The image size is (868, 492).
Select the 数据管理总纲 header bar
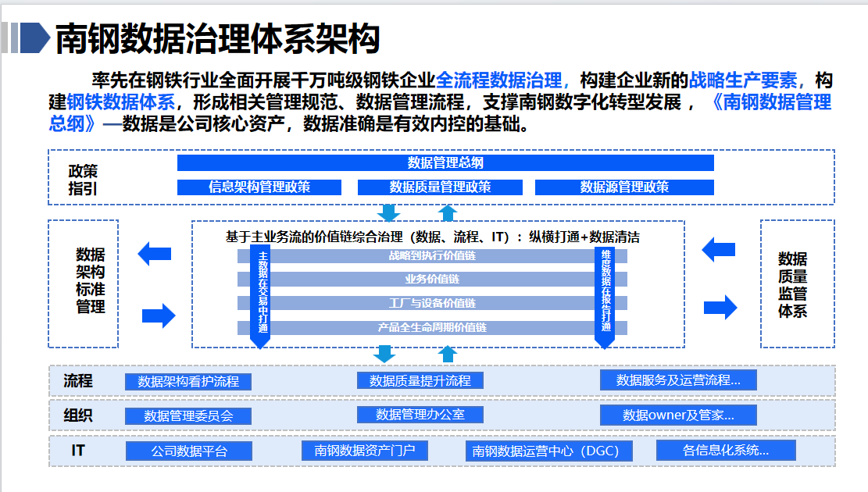(x=445, y=162)
